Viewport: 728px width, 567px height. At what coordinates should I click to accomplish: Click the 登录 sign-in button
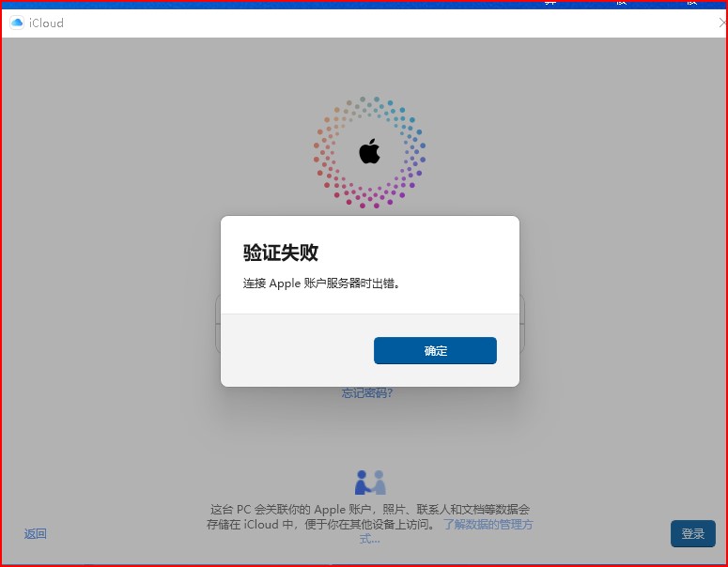coord(692,533)
